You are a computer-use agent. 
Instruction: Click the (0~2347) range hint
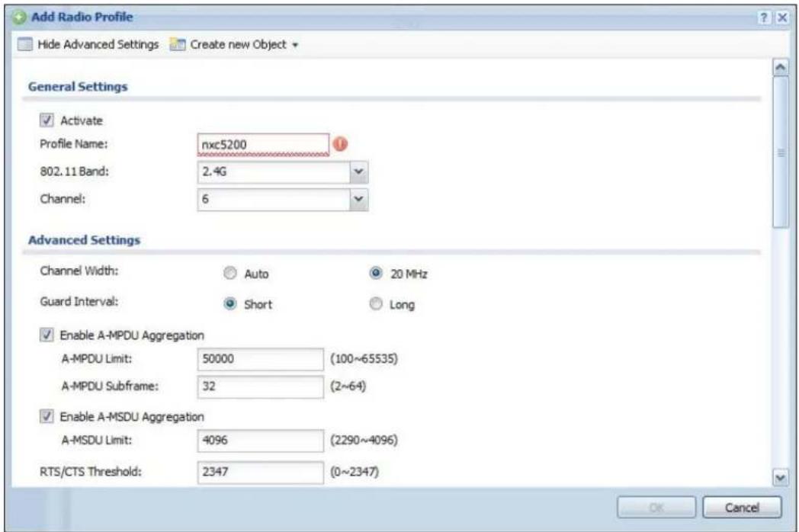(x=355, y=472)
